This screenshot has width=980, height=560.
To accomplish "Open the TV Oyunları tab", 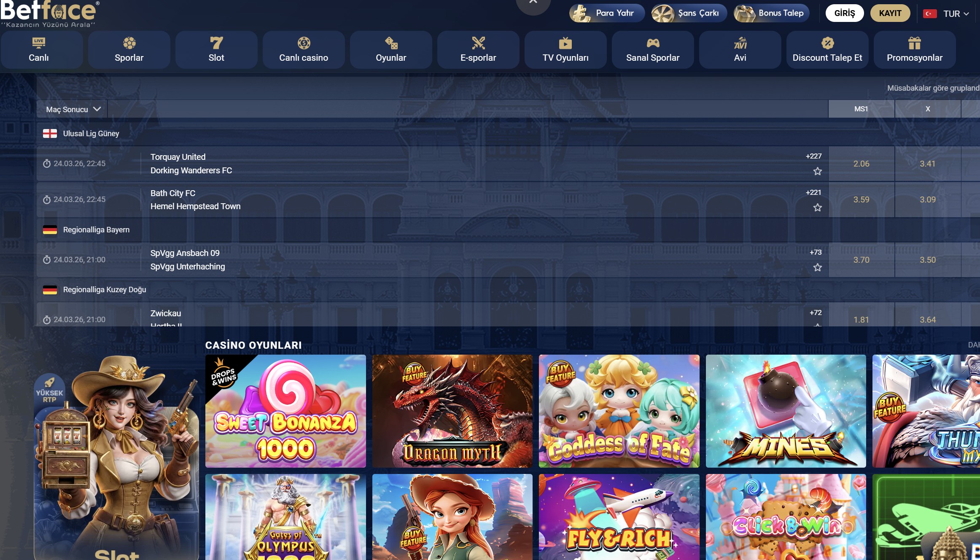I will coord(565,50).
